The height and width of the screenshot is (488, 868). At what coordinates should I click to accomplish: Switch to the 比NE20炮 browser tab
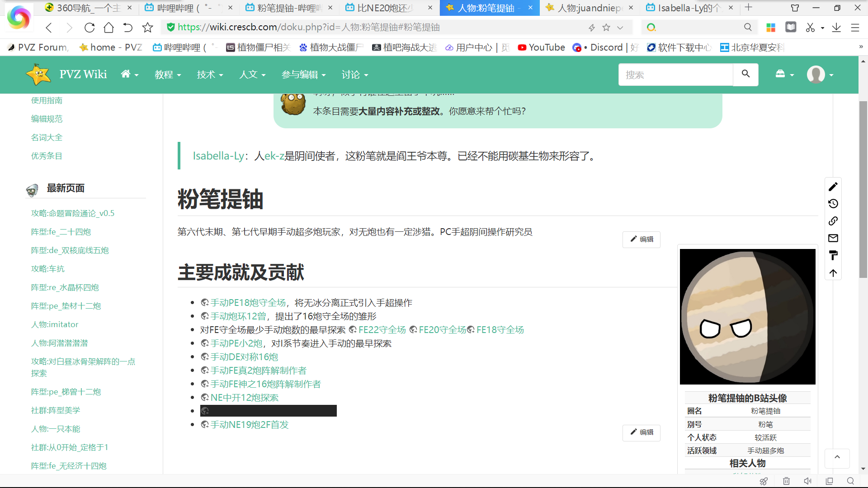click(384, 8)
